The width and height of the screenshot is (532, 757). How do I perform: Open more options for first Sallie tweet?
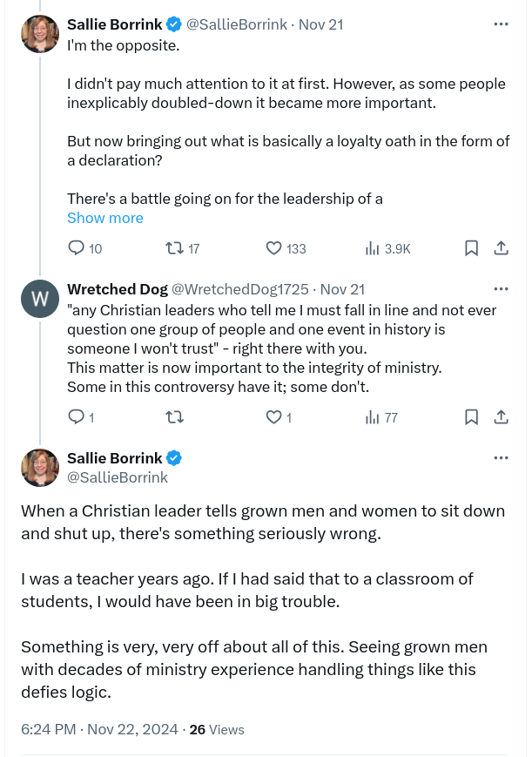(x=501, y=24)
